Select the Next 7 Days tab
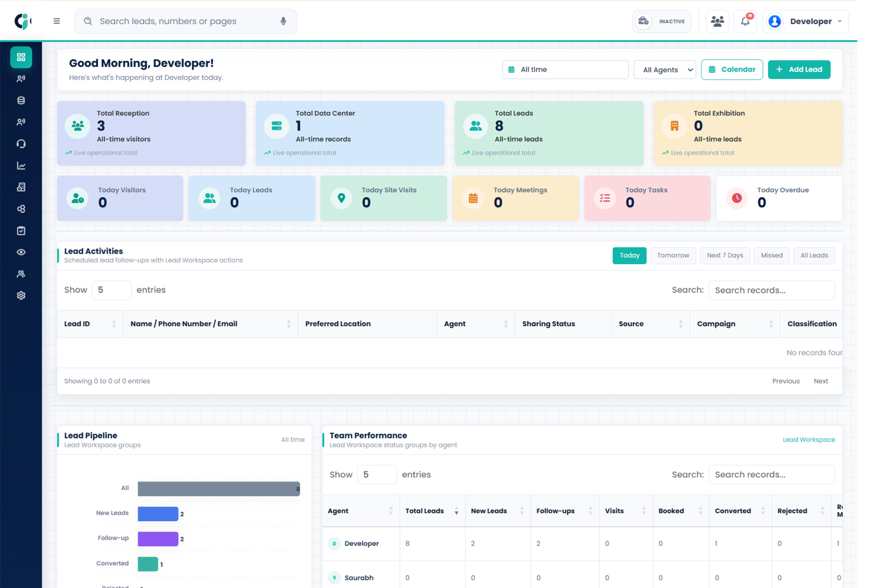 tap(725, 256)
